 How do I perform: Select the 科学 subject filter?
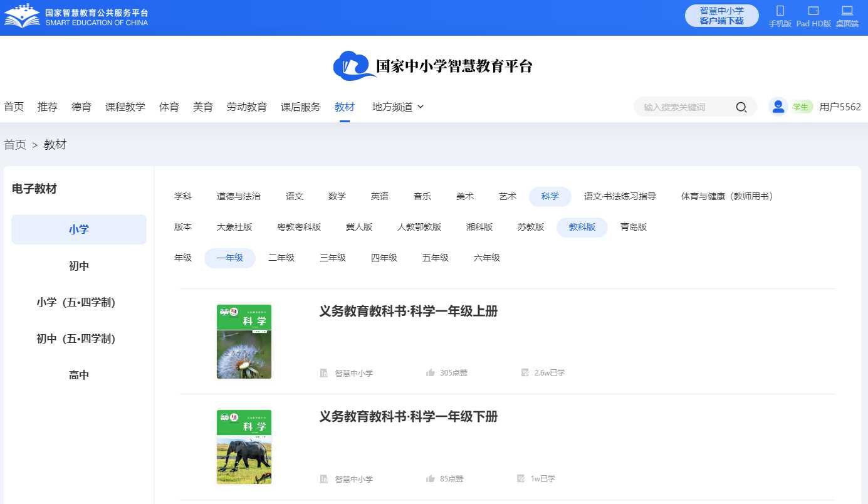(x=550, y=196)
